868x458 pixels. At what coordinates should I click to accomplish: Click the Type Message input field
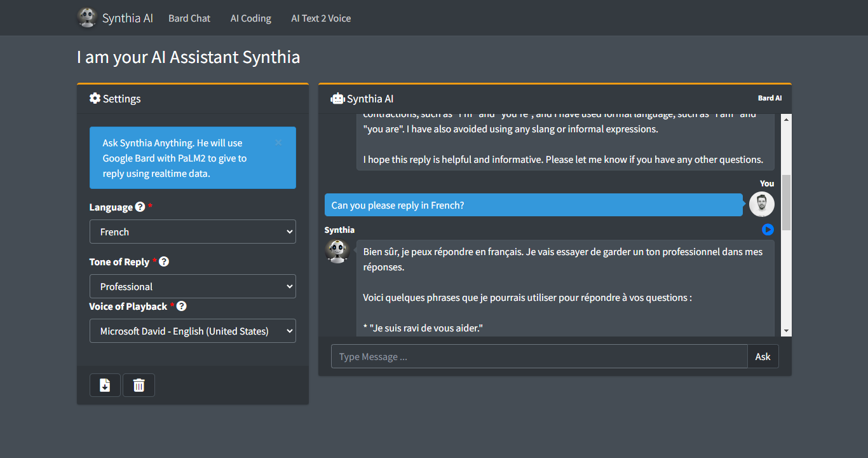pos(539,356)
